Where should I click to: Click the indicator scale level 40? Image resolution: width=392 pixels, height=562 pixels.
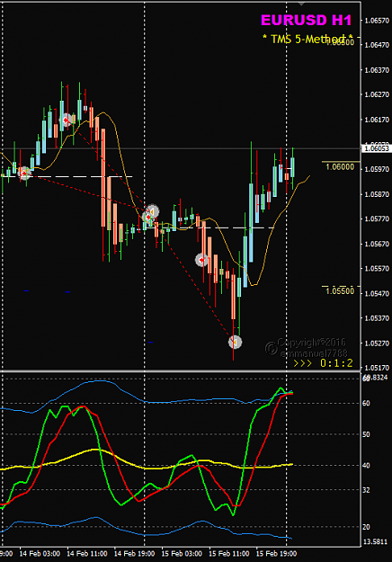coord(366,466)
